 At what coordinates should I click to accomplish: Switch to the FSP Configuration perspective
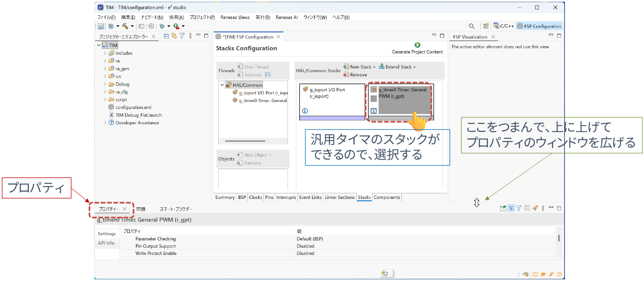click(539, 26)
